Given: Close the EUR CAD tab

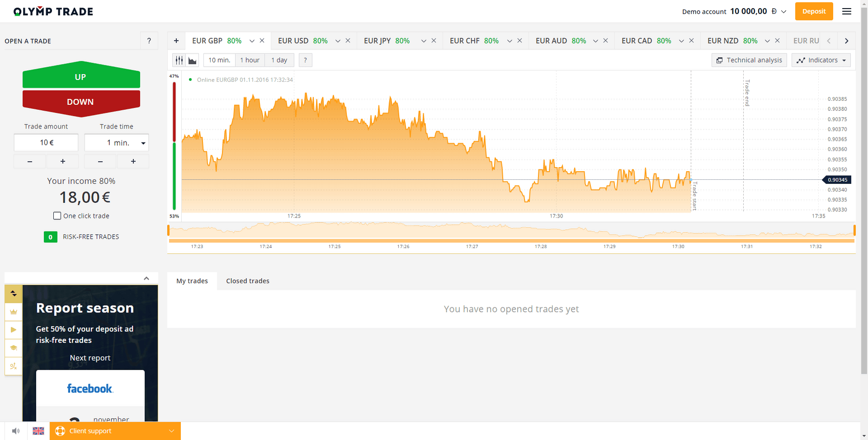Looking at the screenshot, I should (691, 41).
